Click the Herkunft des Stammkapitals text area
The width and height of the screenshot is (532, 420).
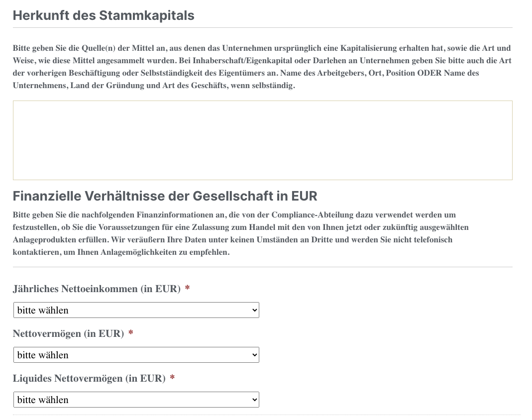pyautogui.click(x=262, y=140)
